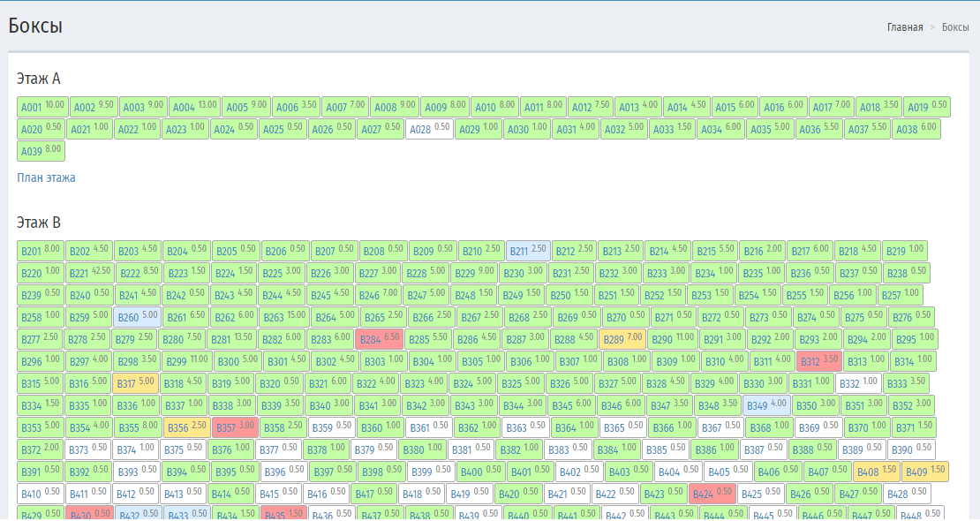Click the red box B284
The image size is (980, 521).
click(379, 339)
